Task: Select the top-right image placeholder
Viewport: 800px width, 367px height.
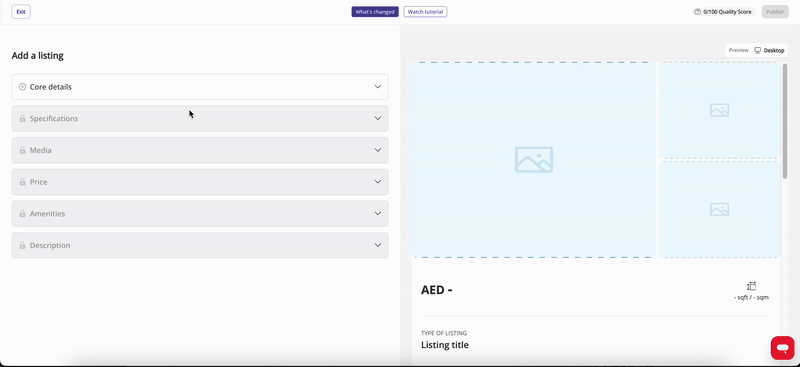Action: point(719,110)
